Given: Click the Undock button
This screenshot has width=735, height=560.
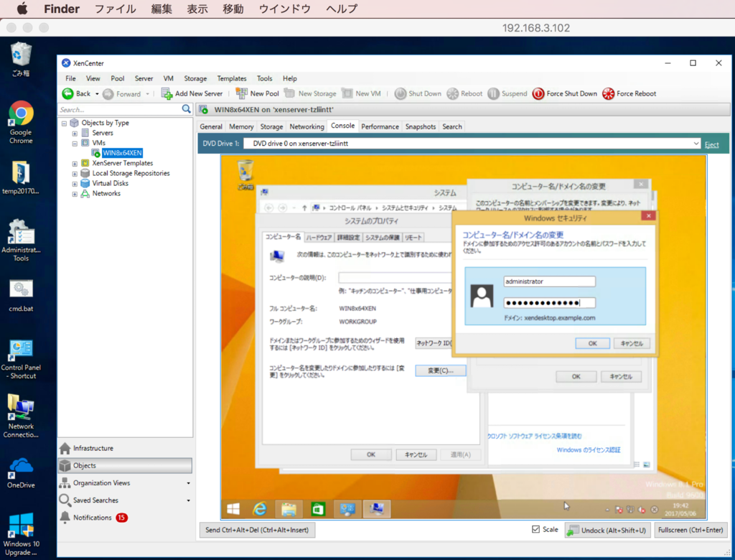Looking at the screenshot, I should pos(607,530).
